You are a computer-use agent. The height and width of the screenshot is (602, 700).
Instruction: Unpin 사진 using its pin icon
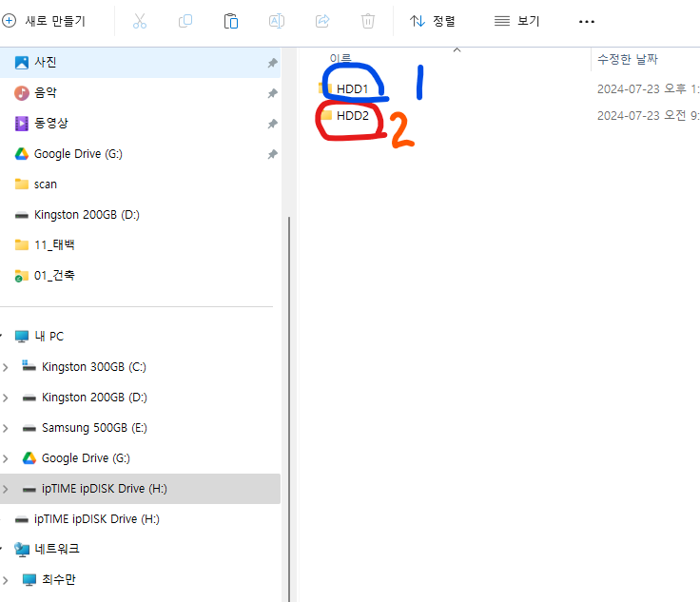[x=272, y=63]
